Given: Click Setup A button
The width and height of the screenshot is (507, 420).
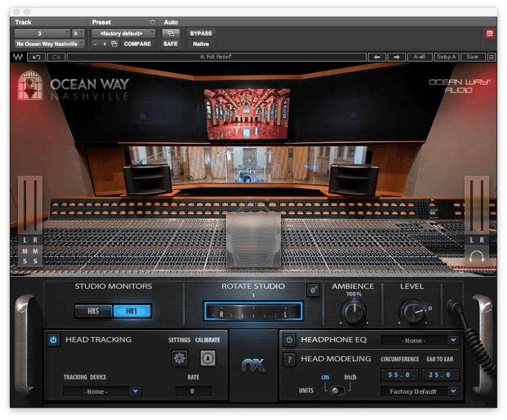Looking at the screenshot, I should tap(446, 57).
